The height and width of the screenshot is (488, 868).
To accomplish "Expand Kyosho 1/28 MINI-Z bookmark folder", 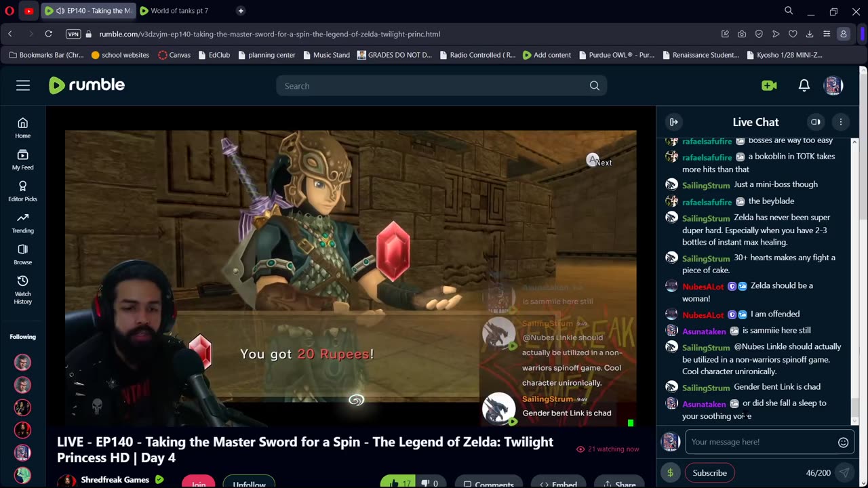I will [x=784, y=55].
